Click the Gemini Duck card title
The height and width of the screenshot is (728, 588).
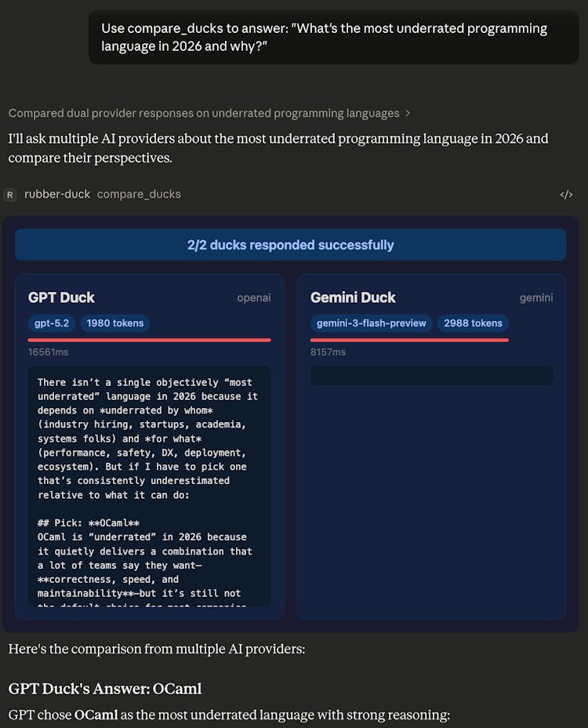[353, 297]
